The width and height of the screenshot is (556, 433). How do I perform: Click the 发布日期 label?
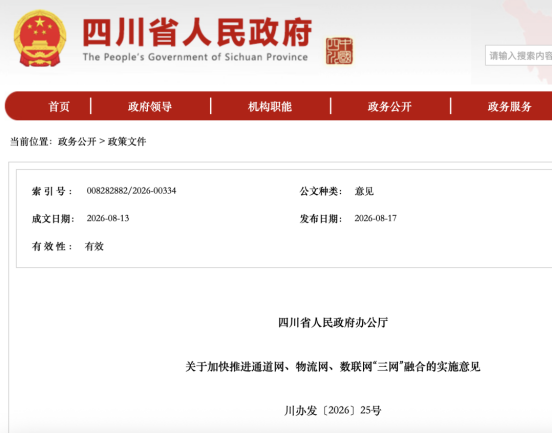pos(321,219)
